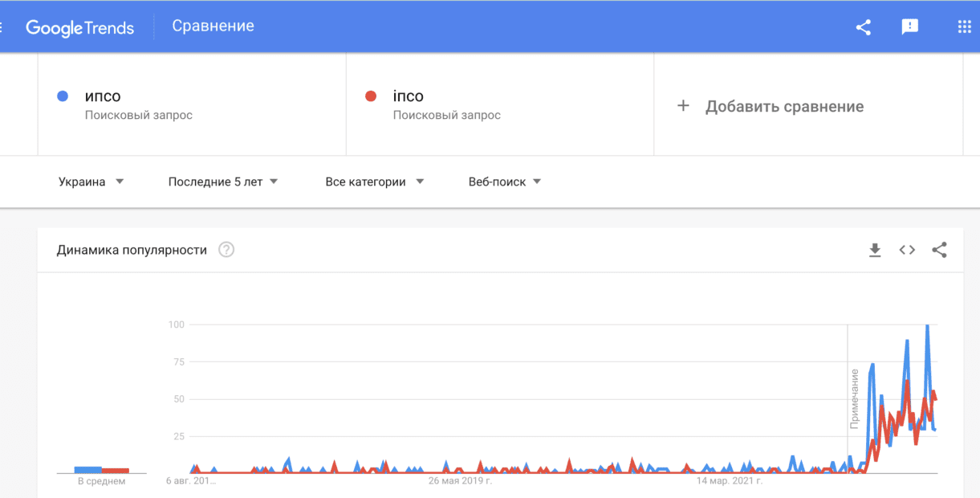
Task: Open help for Динамика популярности
Action: point(226,250)
